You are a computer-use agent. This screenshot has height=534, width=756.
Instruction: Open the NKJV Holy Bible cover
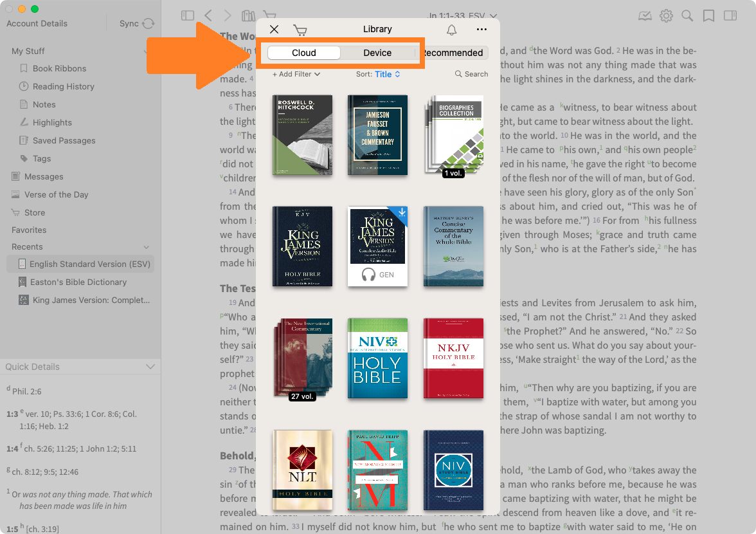click(453, 358)
